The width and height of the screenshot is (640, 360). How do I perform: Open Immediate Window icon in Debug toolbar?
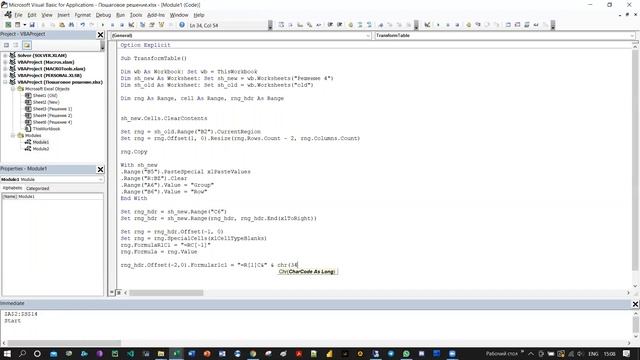[518, 25]
